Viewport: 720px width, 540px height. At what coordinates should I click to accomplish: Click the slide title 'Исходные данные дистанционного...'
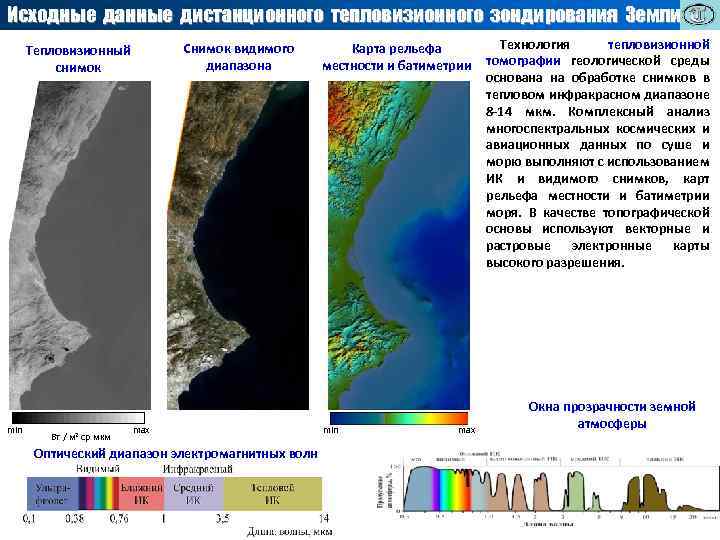click(x=343, y=15)
